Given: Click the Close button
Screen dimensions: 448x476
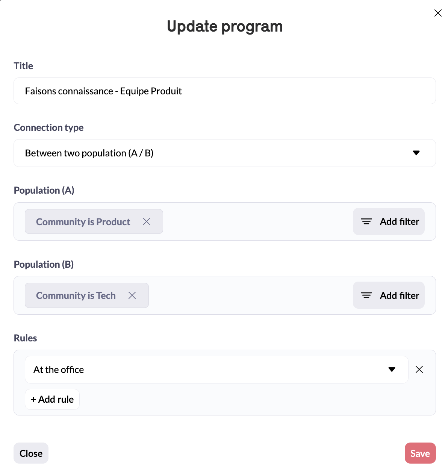Looking at the screenshot, I should [31, 453].
